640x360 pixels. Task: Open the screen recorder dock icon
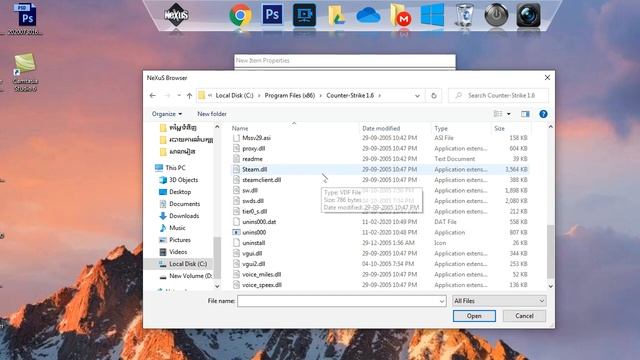pos(304,15)
